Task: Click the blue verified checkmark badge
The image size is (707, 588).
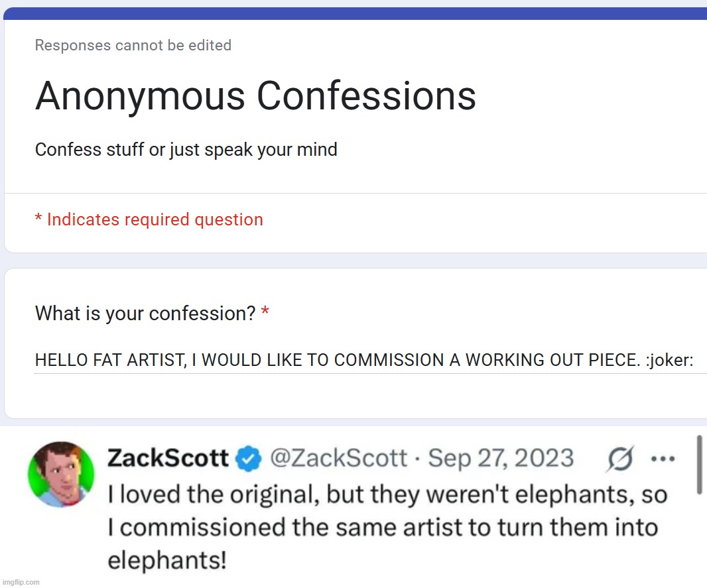Action: pos(249,458)
